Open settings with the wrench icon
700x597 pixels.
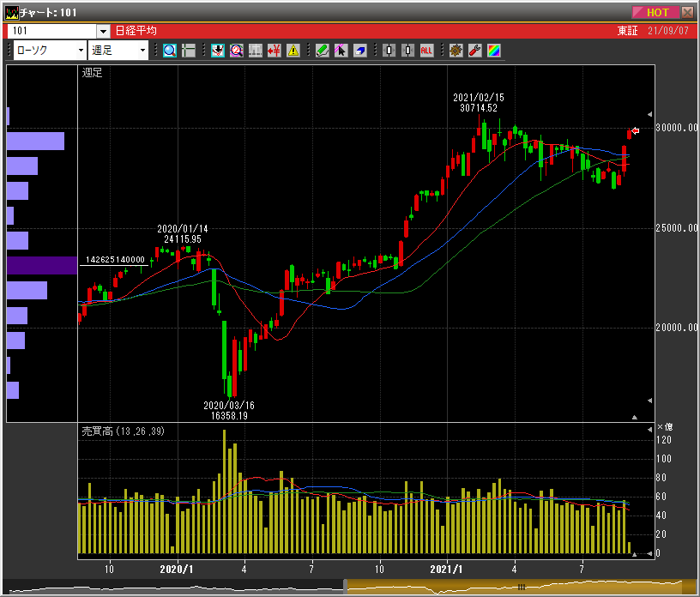tap(474, 51)
